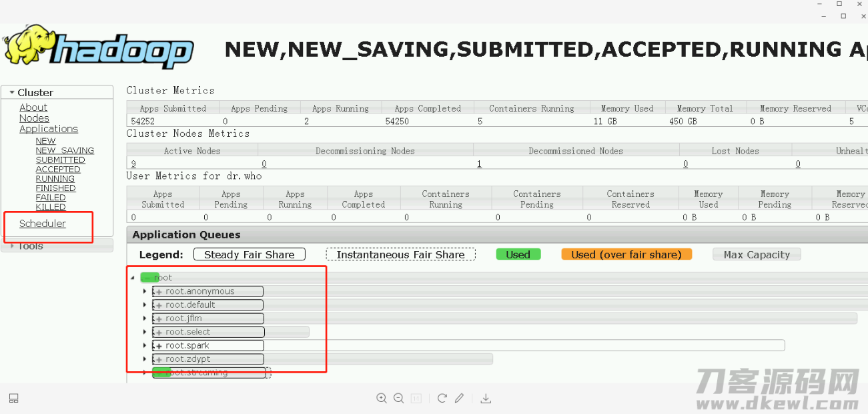The width and height of the screenshot is (868, 414).
Task: Click the Active Nodes count 9
Action: click(133, 164)
